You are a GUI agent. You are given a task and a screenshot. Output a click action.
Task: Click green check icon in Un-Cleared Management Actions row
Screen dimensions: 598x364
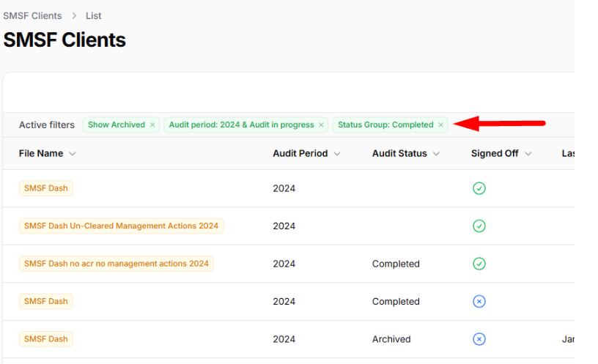479,226
